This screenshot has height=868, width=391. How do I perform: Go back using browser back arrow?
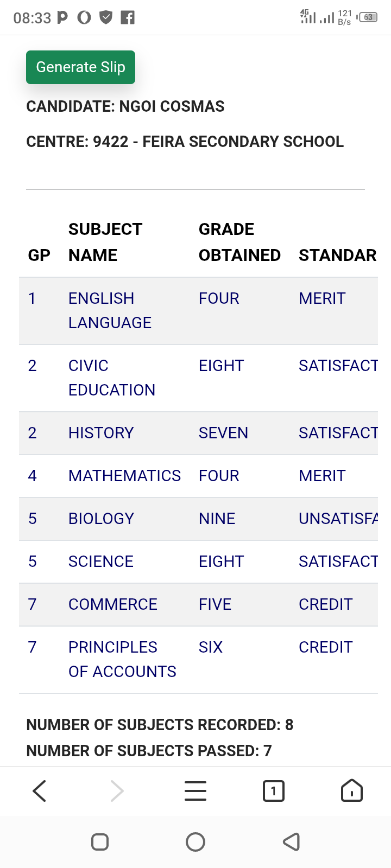point(40,791)
